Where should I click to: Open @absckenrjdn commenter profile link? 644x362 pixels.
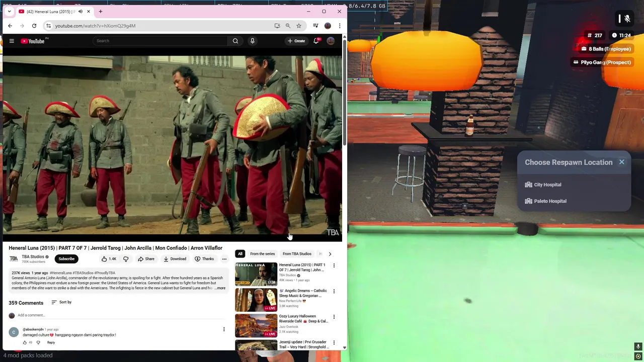(33, 329)
